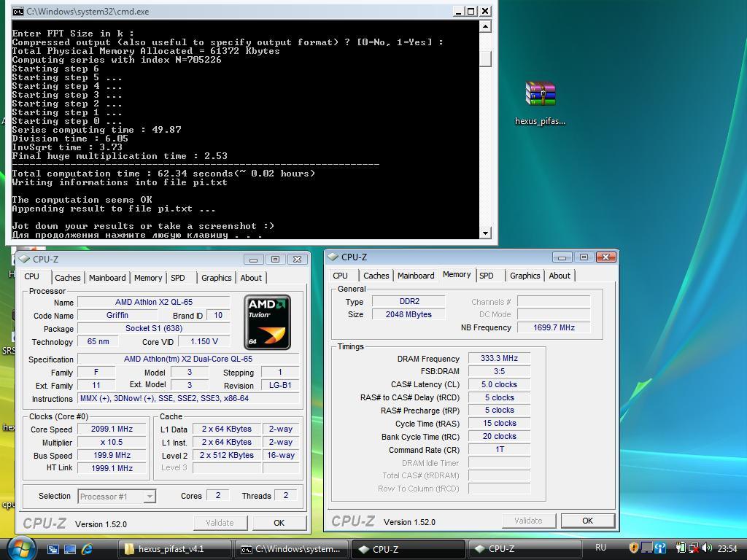
Task: Click processor Name field AMD Athlon X2 QL-65
Action: point(154,302)
